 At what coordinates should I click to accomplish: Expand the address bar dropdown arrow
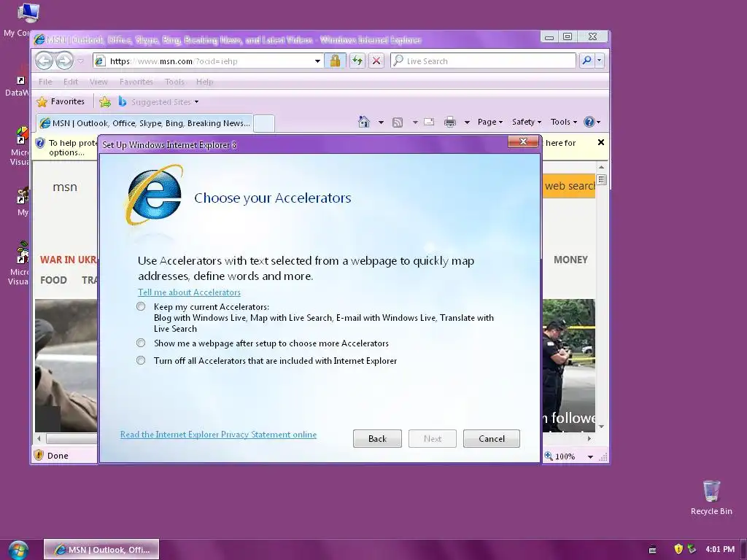tap(317, 61)
